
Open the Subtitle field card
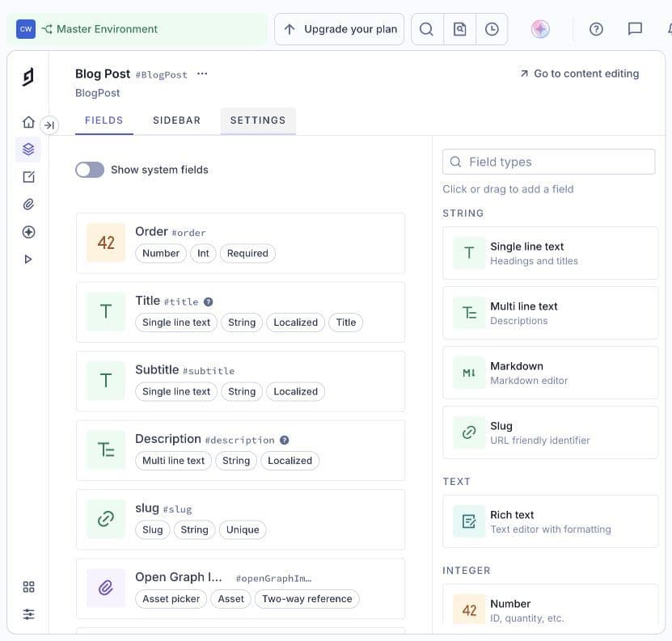click(x=240, y=382)
